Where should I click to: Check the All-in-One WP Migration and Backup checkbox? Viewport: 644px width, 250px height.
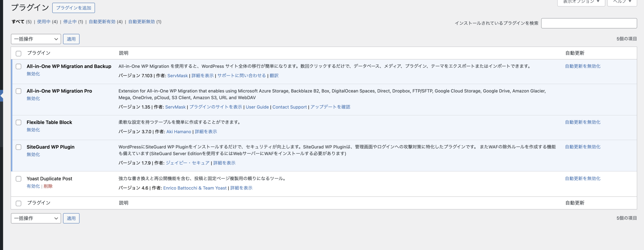pyautogui.click(x=19, y=67)
